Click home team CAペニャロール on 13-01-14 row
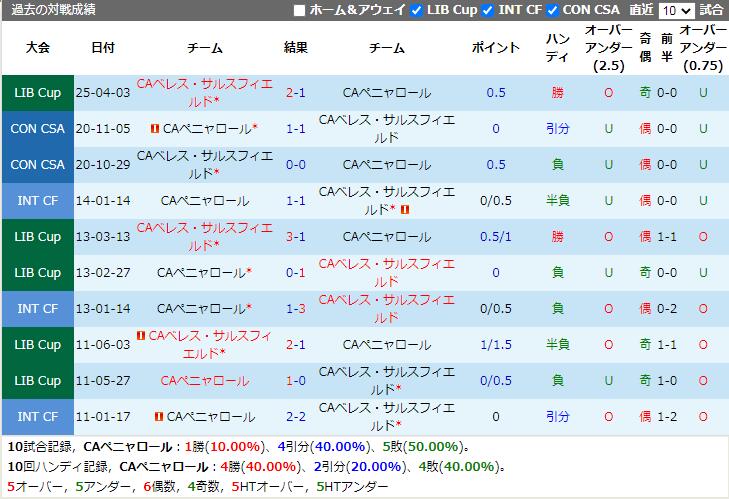This screenshot has height=499, width=729. pyautogui.click(x=201, y=309)
